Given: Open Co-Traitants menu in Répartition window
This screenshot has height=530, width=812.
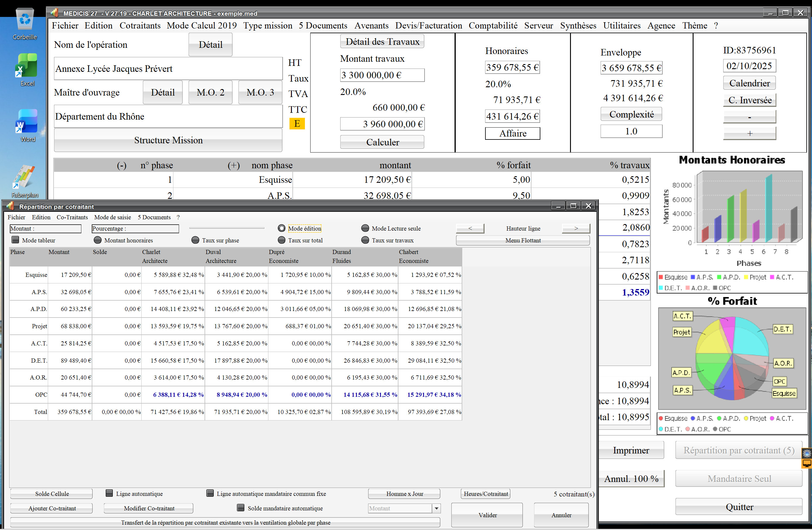Looking at the screenshot, I should click(72, 217).
